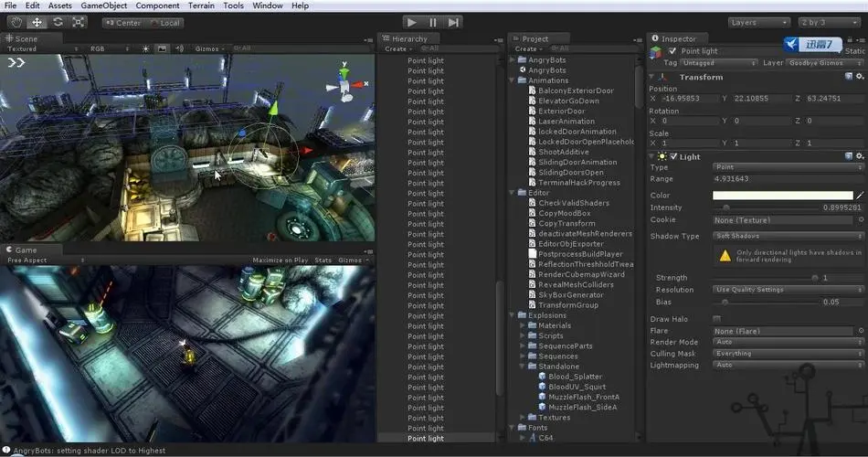Open the Layers dropdown
868x457 pixels.
(x=758, y=23)
